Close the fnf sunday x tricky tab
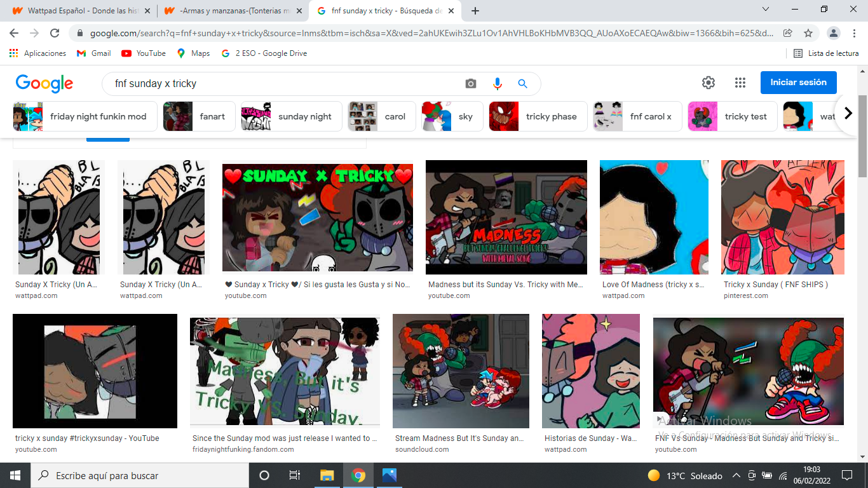The height and width of the screenshot is (488, 868). 451,11
